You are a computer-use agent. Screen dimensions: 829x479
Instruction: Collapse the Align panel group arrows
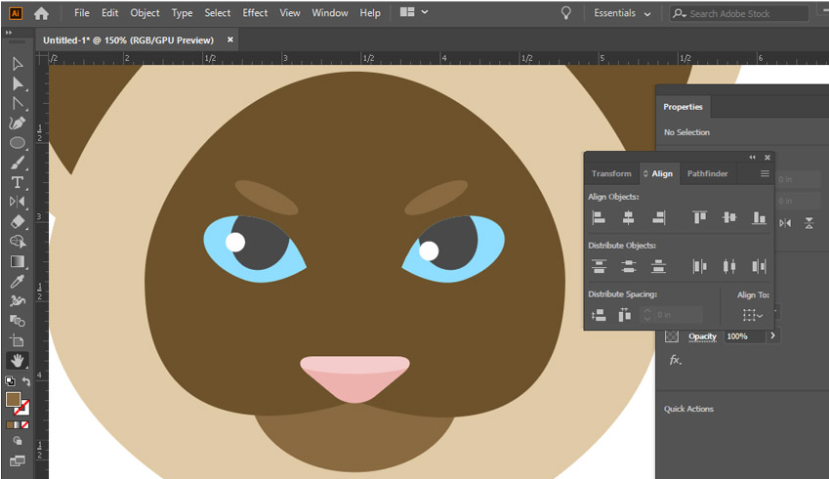[752, 157]
